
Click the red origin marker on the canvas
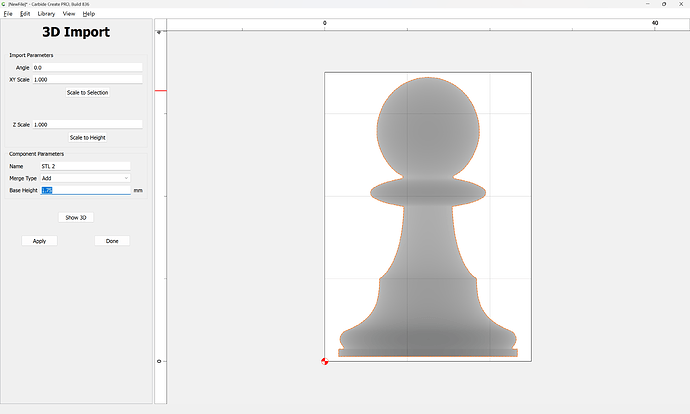[324, 361]
